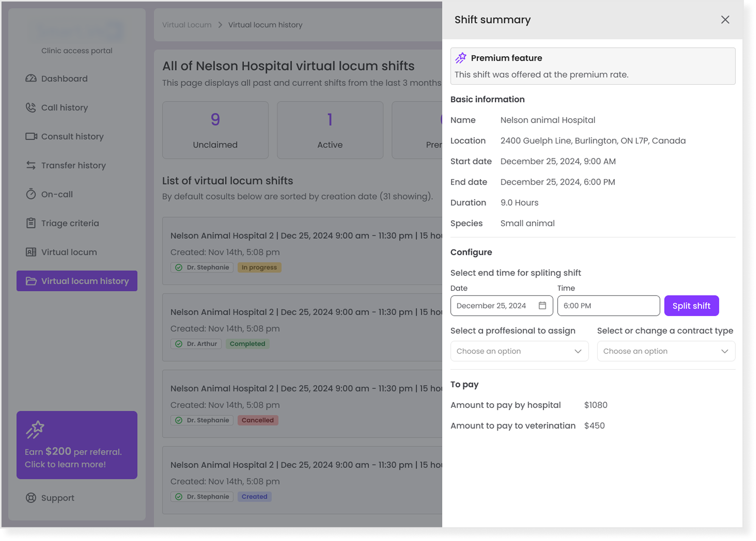This screenshot has height=541, width=756.
Task: Click the Earn $200 per referral banner
Action: pos(77,445)
